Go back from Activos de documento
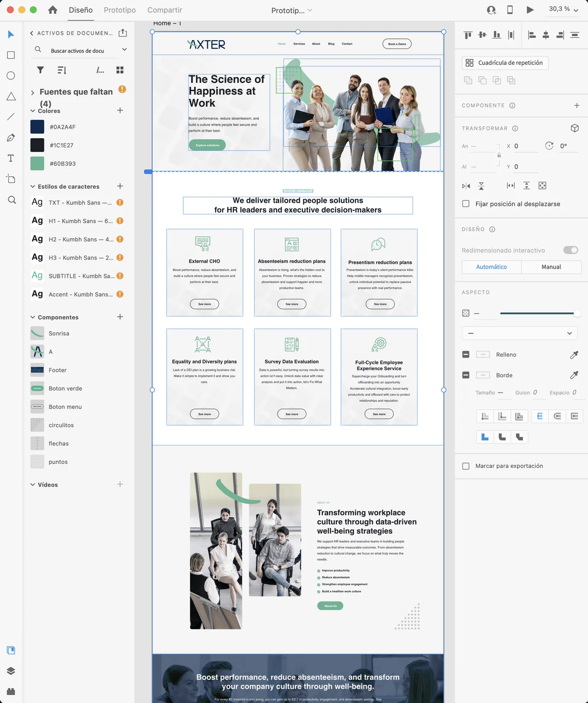The width and height of the screenshot is (588, 703). click(x=32, y=33)
